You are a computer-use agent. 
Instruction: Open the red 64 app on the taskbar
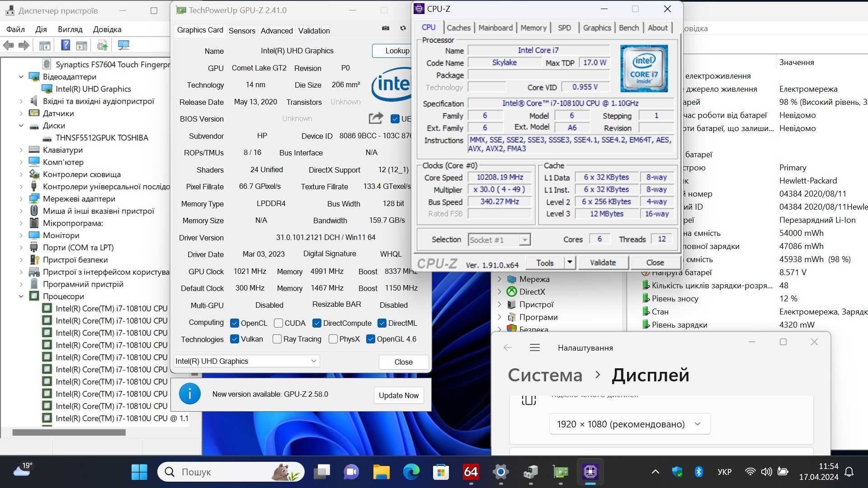[x=471, y=472]
